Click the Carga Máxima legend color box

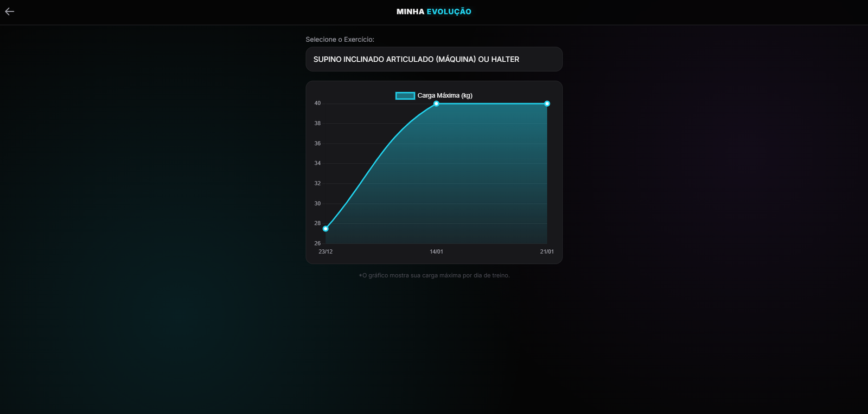pos(405,96)
